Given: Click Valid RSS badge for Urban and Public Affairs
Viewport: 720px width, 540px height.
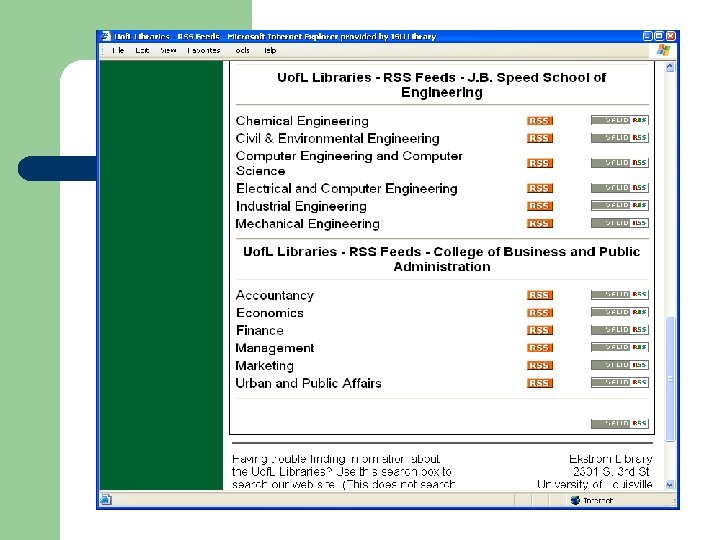Looking at the screenshot, I should tap(619, 382).
